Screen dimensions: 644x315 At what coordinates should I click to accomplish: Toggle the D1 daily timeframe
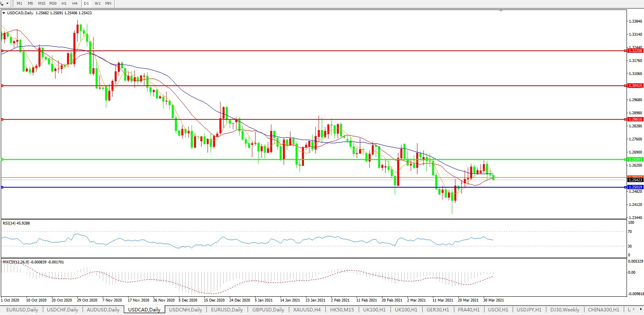pyautogui.click(x=87, y=3)
